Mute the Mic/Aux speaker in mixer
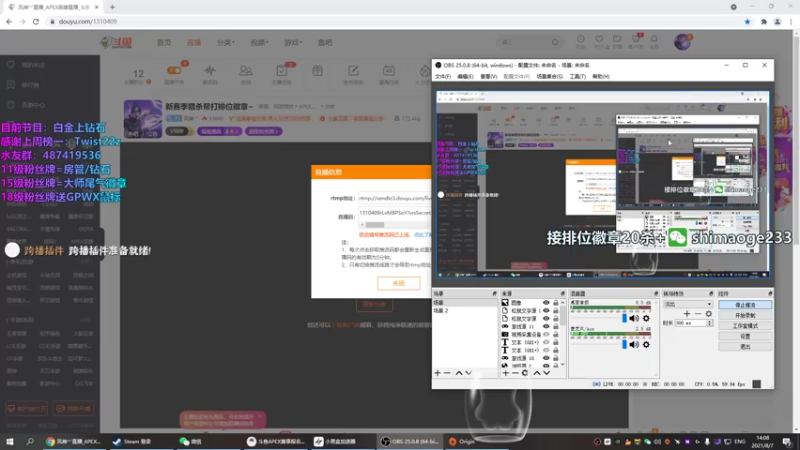 click(634, 345)
